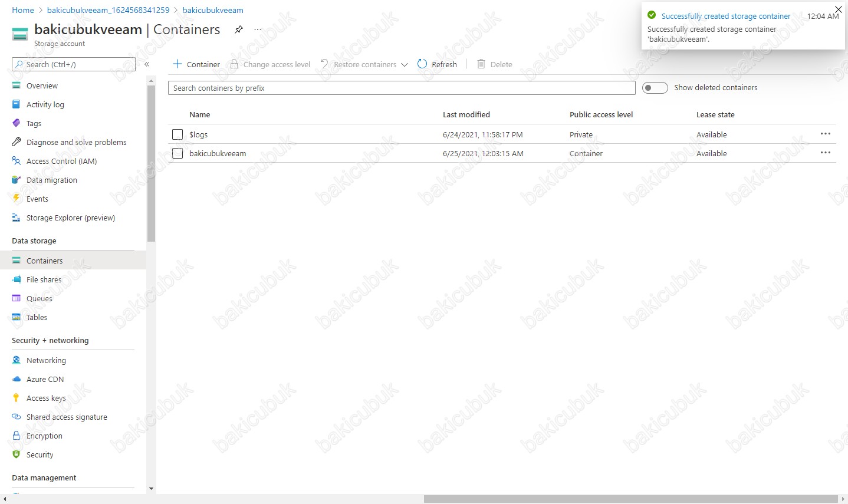Sort by Name column header
This screenshot has height=504, width=848.
pos(200,114)
